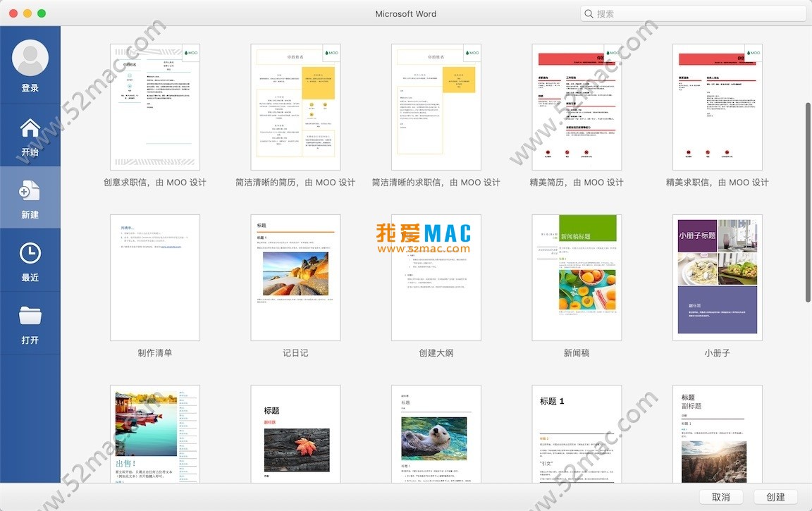This screenshot has height=511, width=812.
Task: Select the template with otter photo
Action: (x=436, y=434)
